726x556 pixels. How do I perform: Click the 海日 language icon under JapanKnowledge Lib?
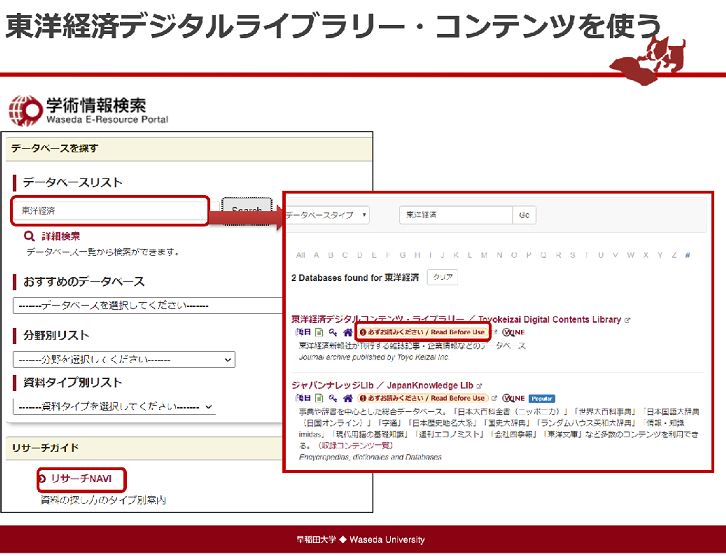(x=303, y=398)
